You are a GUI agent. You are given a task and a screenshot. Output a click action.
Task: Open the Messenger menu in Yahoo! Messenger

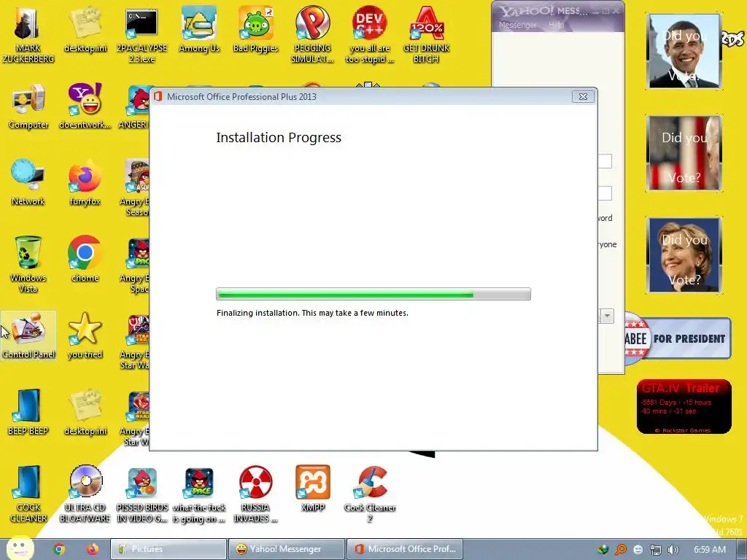tap(517, 25)
